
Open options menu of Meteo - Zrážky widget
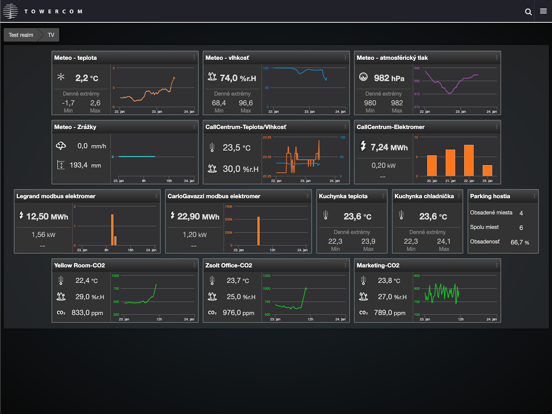194,127
